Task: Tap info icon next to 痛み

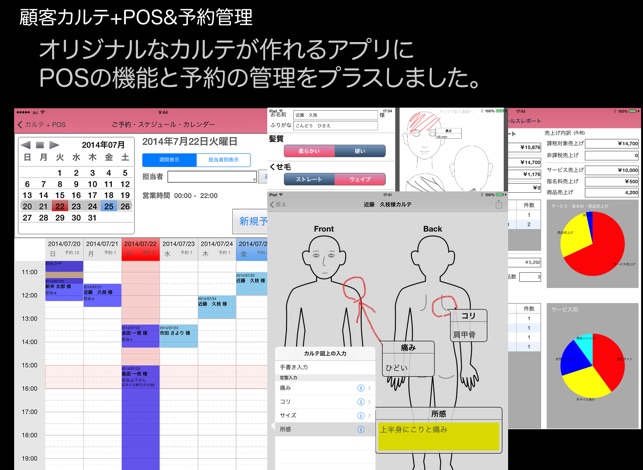Action: pos(360,388)
